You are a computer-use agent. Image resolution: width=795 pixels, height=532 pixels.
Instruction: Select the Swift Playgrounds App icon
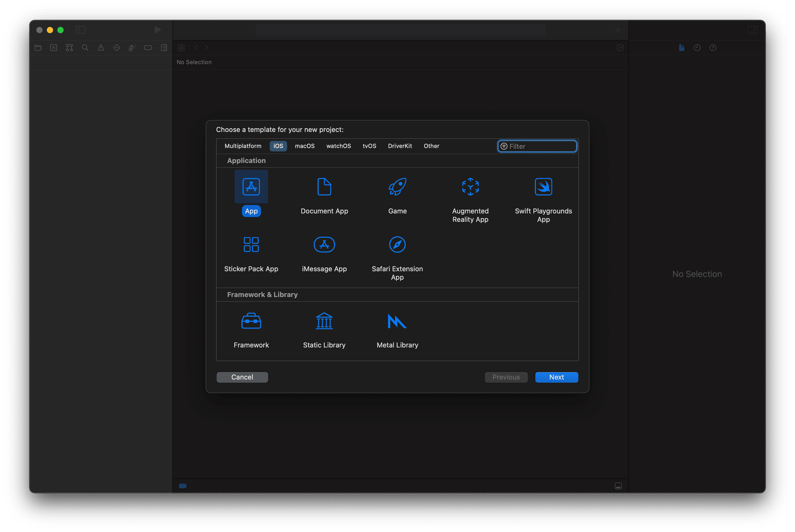[543, 186]
